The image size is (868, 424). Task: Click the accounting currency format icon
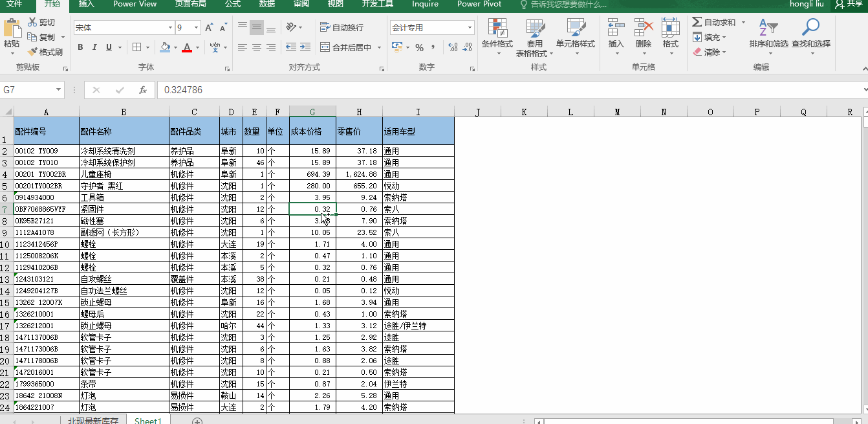tap(396, 47)
